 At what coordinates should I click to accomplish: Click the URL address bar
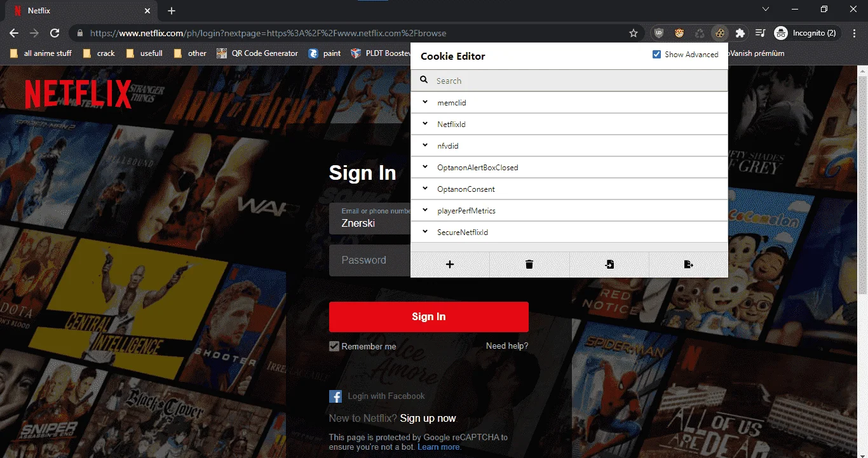pyautogui.click(x=356, y=33)
